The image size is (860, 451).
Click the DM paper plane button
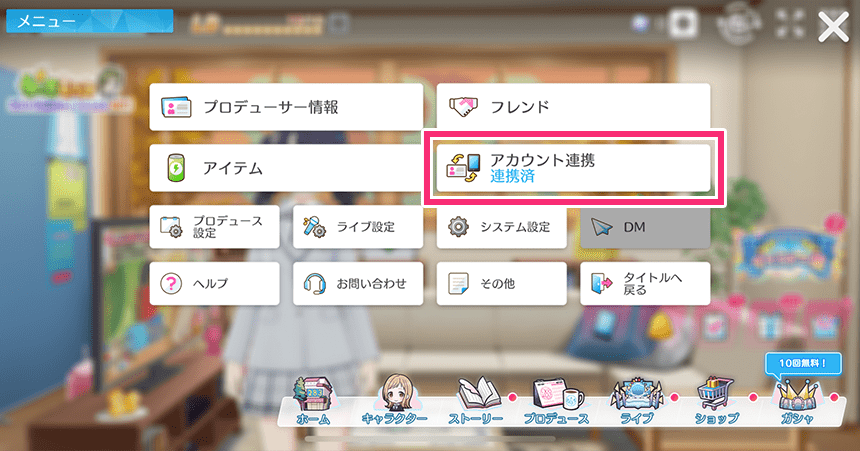645,227
